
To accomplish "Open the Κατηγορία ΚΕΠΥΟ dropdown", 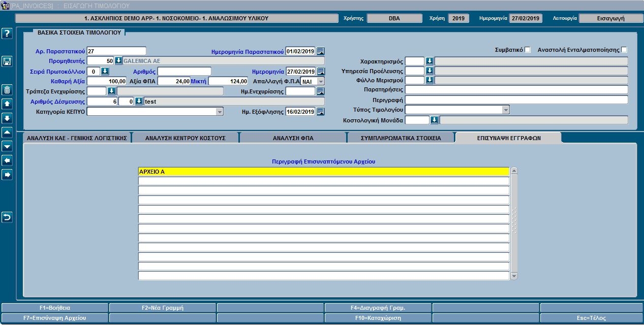I will pyautogui.click(x=219, y=112).
